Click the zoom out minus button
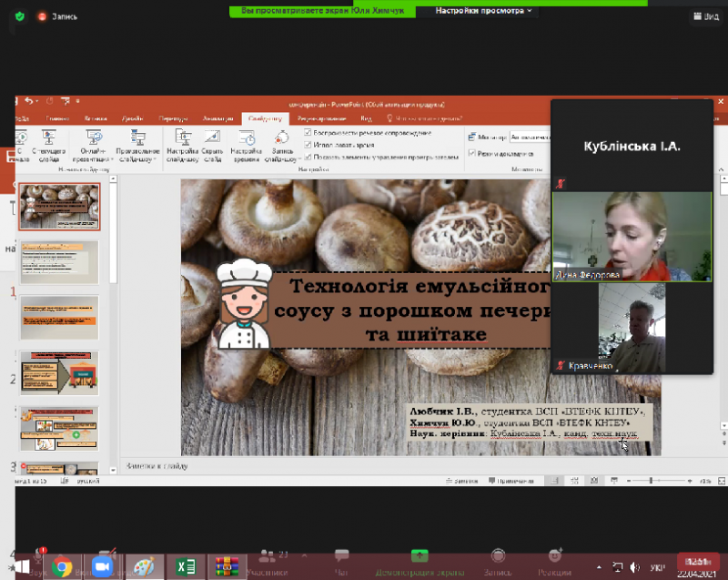The image size is (728, 580). point(629,481)
